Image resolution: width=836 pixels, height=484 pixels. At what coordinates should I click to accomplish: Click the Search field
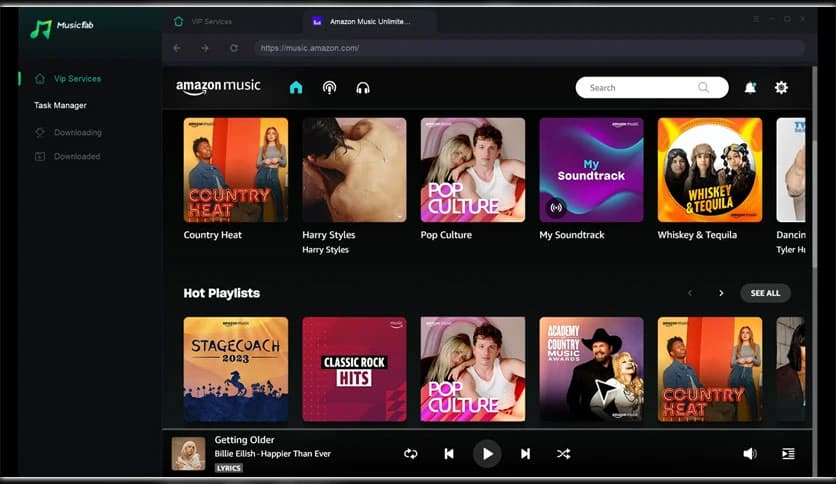point(652,87)
